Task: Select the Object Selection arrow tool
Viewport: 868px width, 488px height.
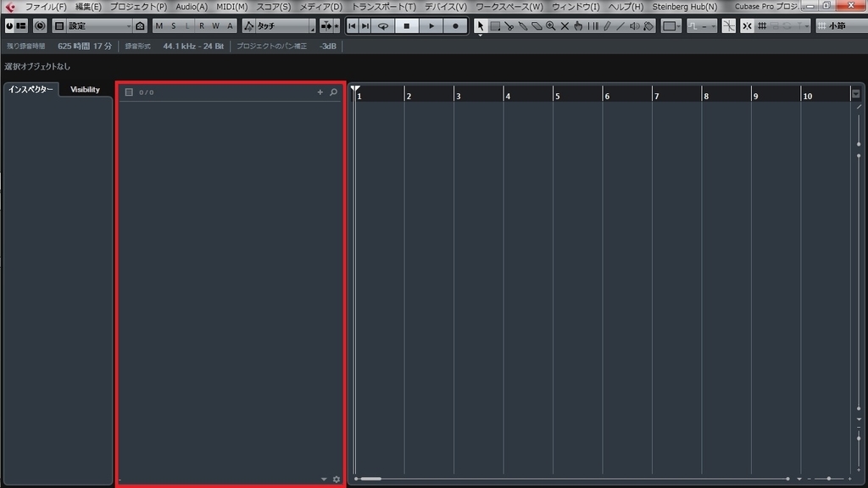Action: [480, 26]
